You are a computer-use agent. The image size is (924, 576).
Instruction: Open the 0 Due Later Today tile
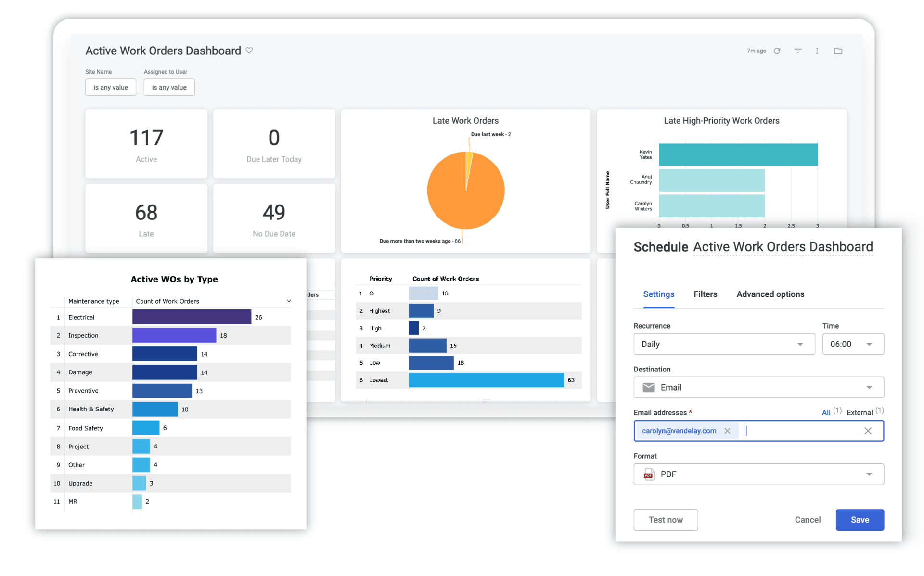(x=274, y=144)
